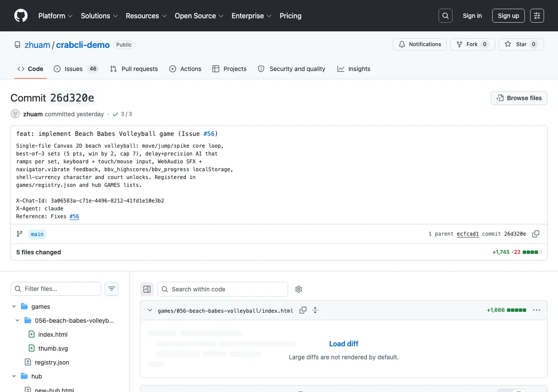Open the appearance settings icon button

[537, 16]
